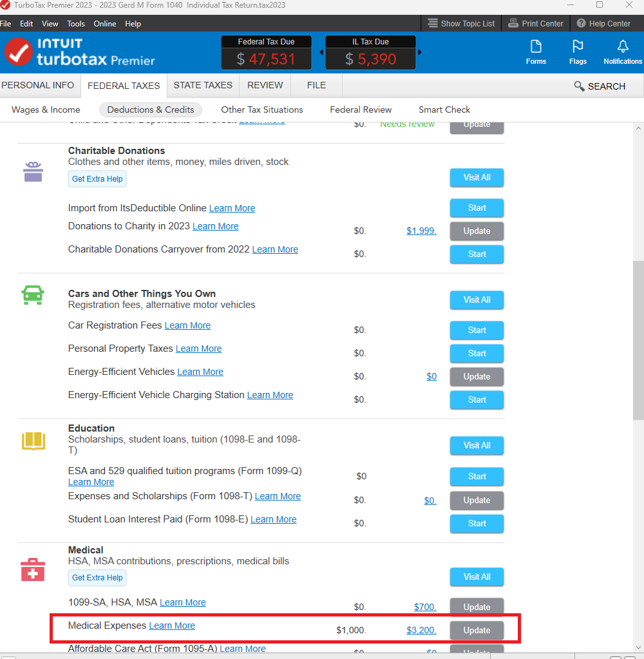Start ESA and 529 tuition programs
644x659 pixels.
[x=477, y=476]
